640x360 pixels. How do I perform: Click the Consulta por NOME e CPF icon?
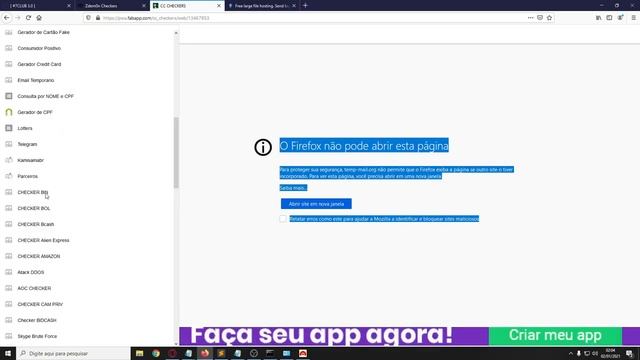[9, 96]
